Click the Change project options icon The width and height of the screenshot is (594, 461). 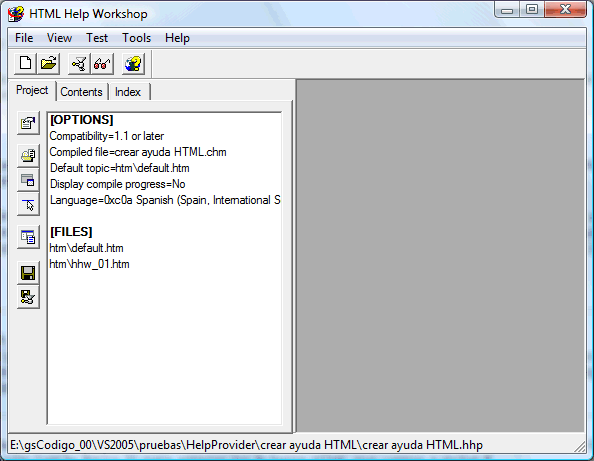point(28,123)
